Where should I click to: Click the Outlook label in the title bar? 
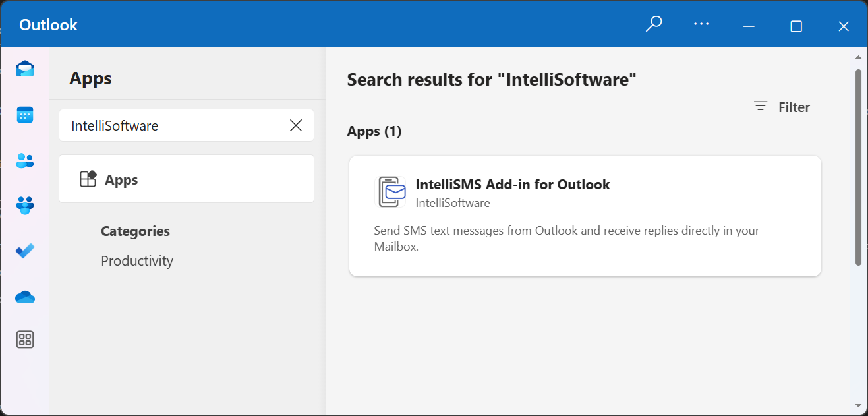[47, 24]
